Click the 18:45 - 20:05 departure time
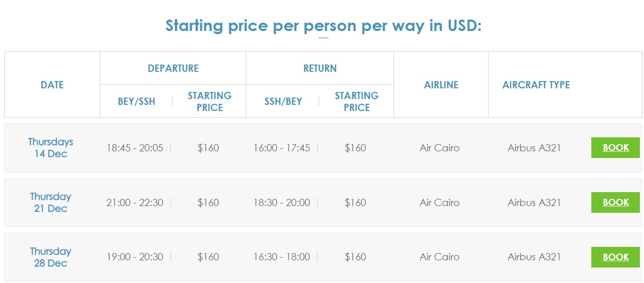 coord(135,148)
